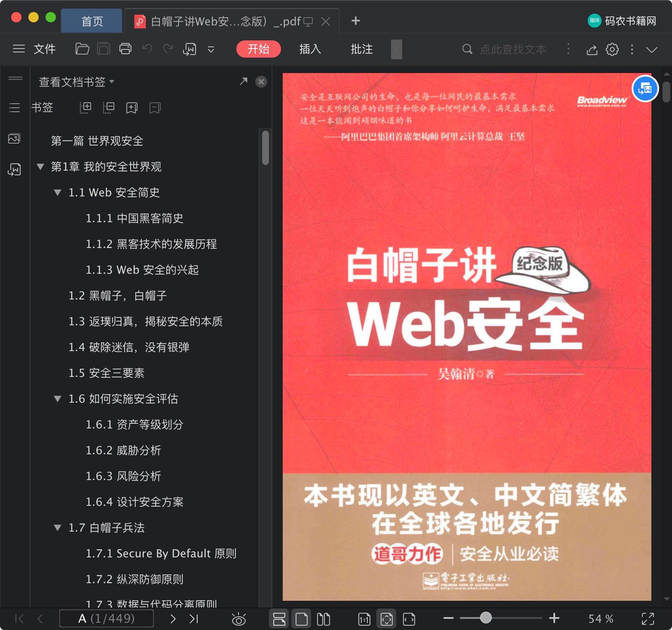
Task: Toggle eye protection mode icon
Action: [x=239, y=619]
